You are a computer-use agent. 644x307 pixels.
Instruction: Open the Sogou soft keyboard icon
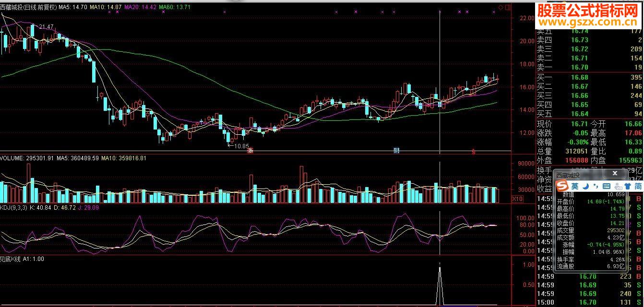click(606, 186)
